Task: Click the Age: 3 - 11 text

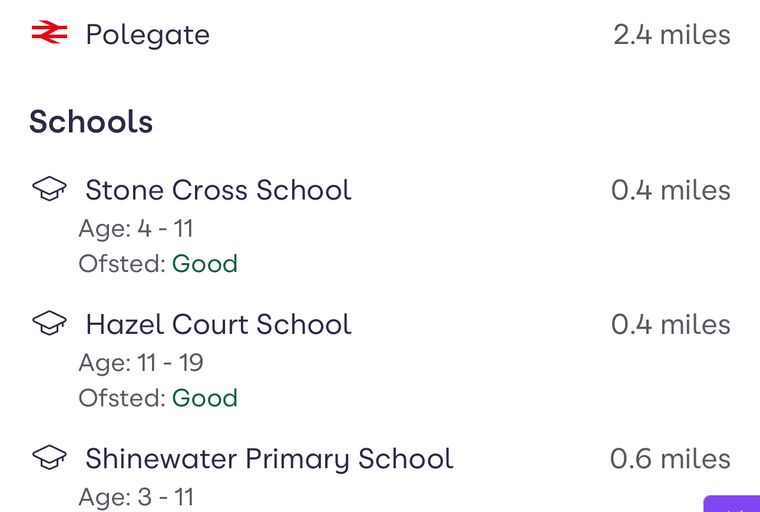Action: (136, 497)
